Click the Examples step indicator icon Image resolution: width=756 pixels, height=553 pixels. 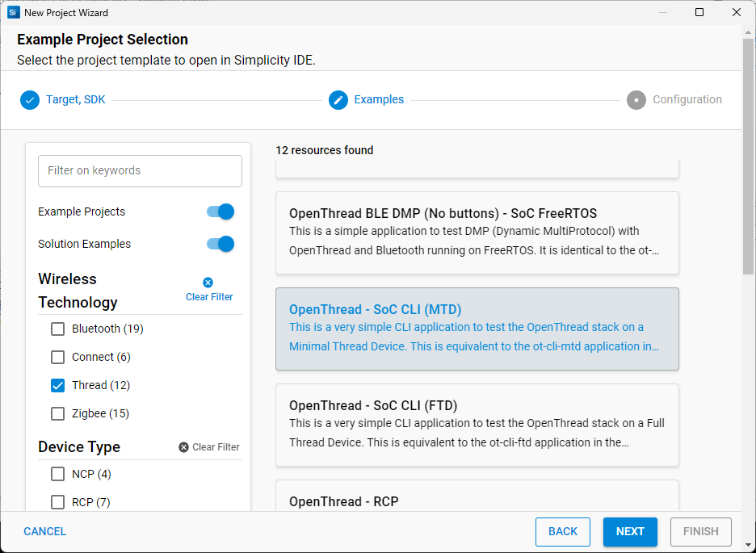click(x=338, y=99)
